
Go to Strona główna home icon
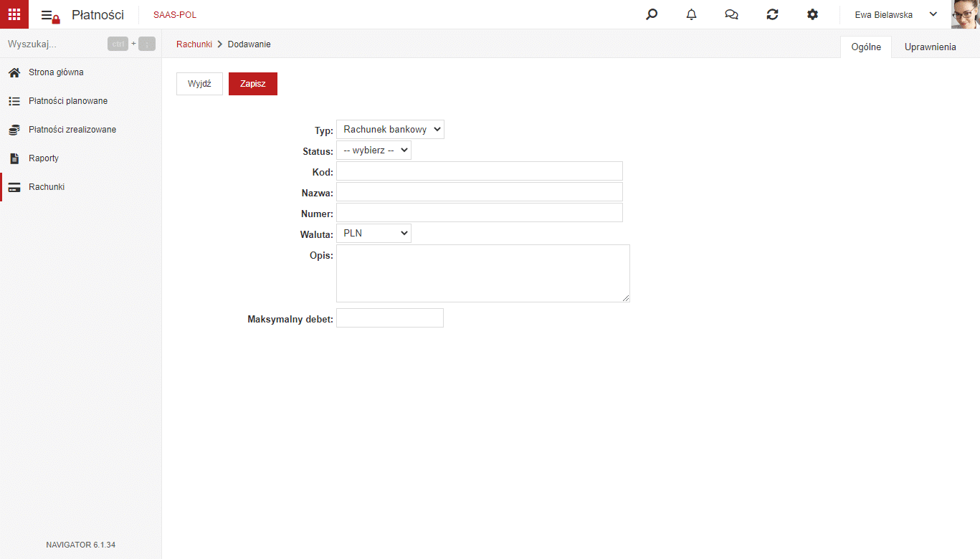pos(14,72)
